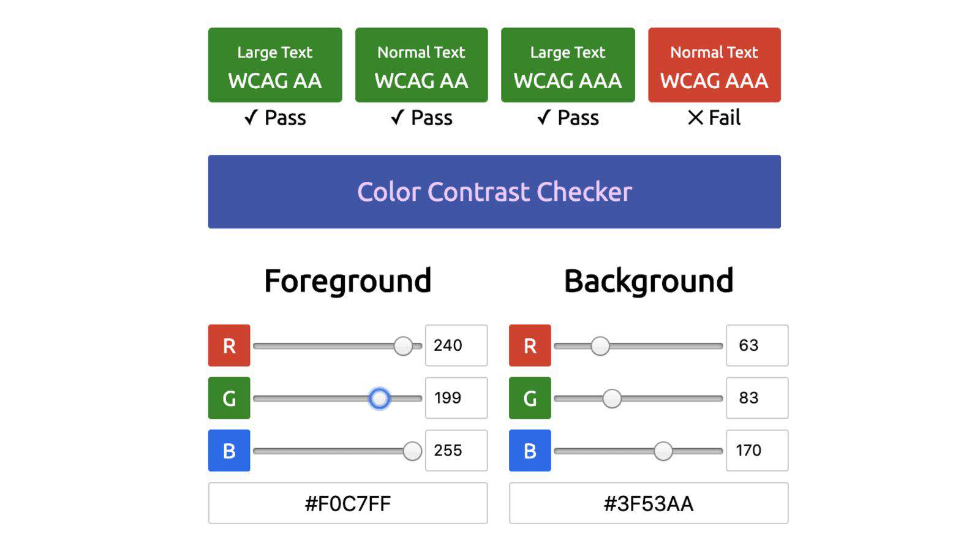Image resolution: width=980 pixels, height=551 pixels.
Task: Click the background green G label
Action: [x=530, y=398]
